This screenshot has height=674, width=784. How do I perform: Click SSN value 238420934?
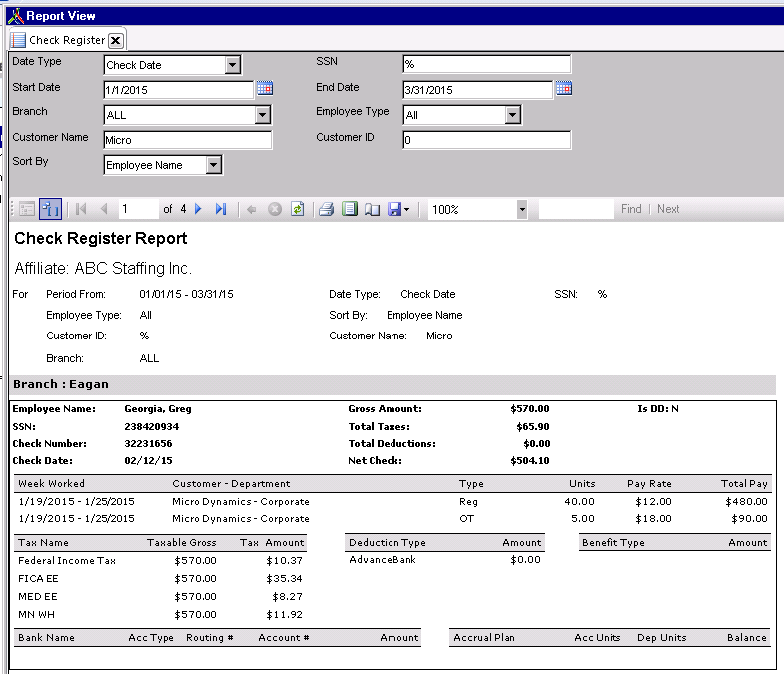coord(152,426)
